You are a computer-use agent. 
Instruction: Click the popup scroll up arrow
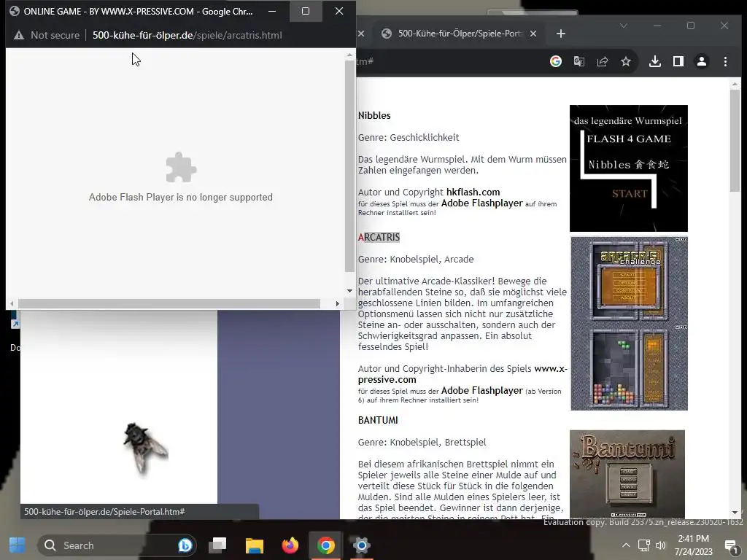click(349, 55)
